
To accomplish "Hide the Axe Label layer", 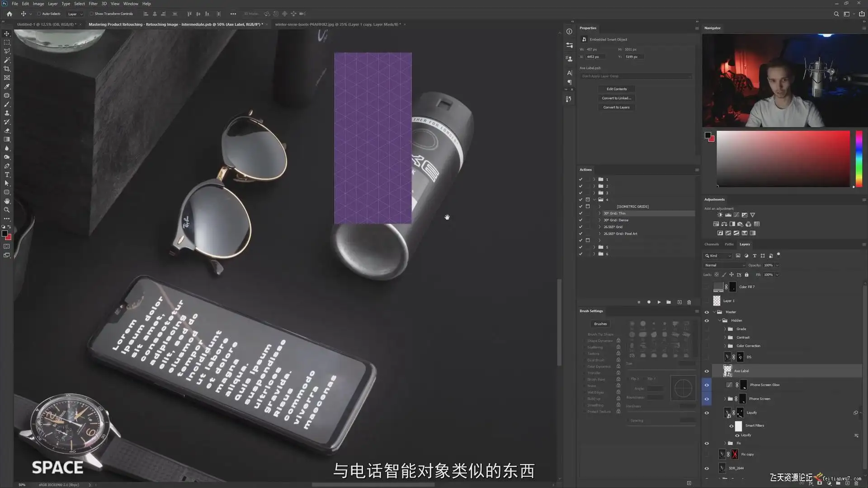I will 707,371.
